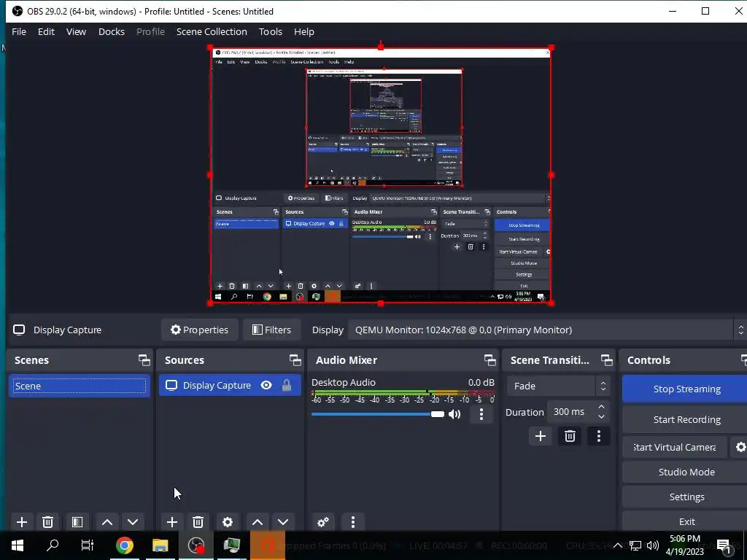Open source Properties button
This screenshot has height=560, width=747.
200,330
